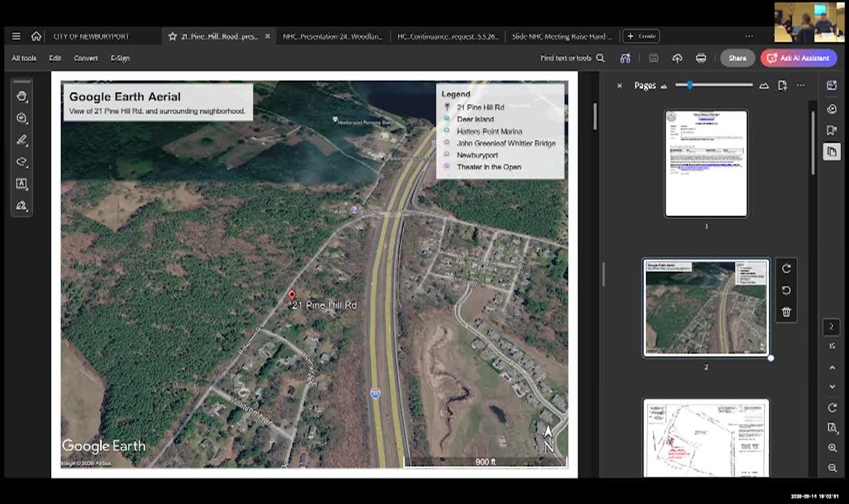
Task: Click the Pages panel scrollbar
Action: [x=813, y=143]
